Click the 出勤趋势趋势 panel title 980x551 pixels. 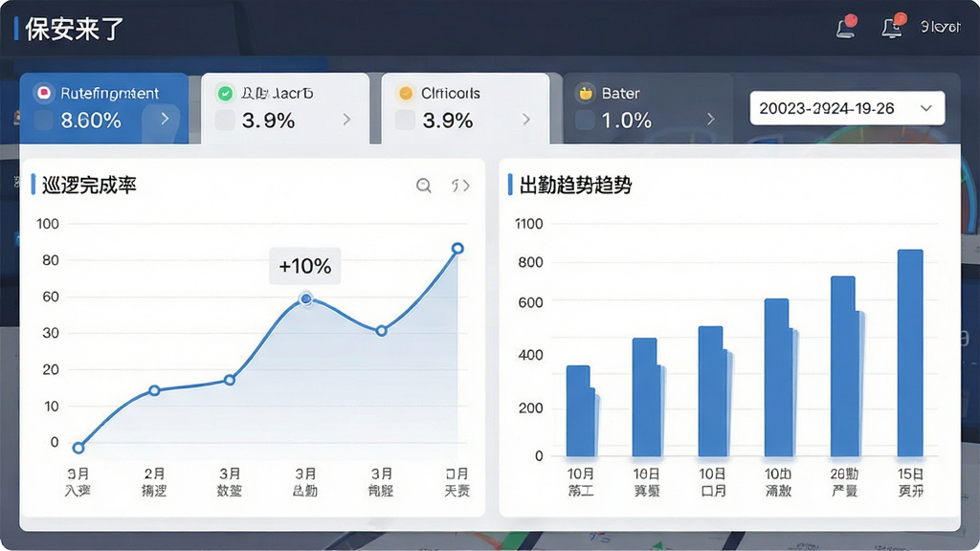pos(575,185)
